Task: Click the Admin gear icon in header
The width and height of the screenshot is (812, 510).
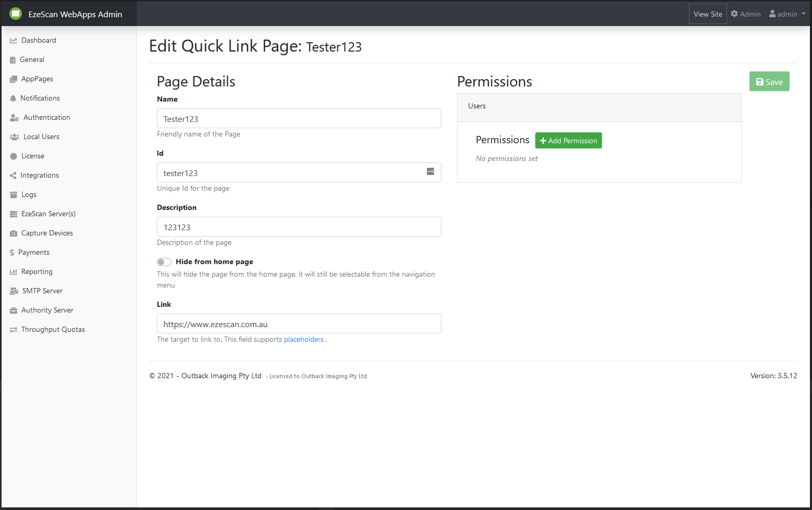Action: (734, 14)
